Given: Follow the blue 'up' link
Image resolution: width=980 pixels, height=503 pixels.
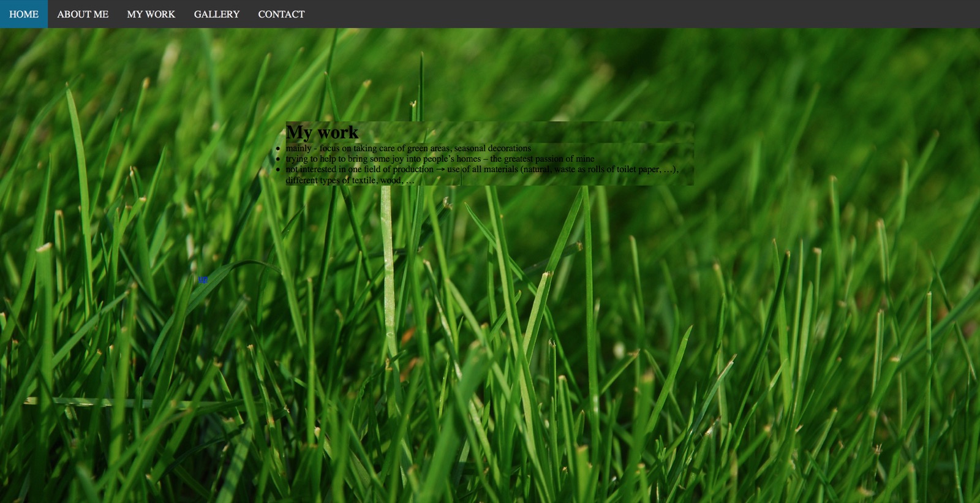Looking at the screenshot, I should (203, 279).
